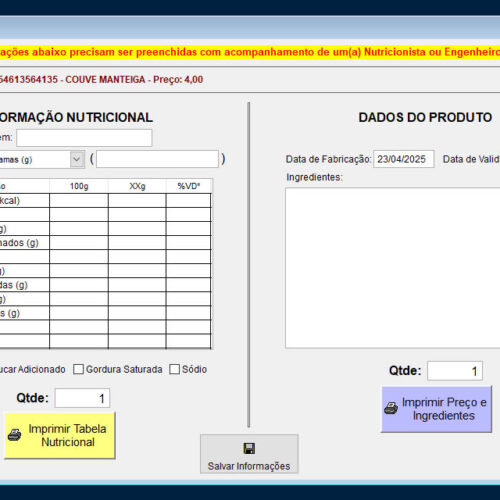Click the %VD* column header
Image resolution: width=500 pixels, height=500 pixels.
(189, 186)
